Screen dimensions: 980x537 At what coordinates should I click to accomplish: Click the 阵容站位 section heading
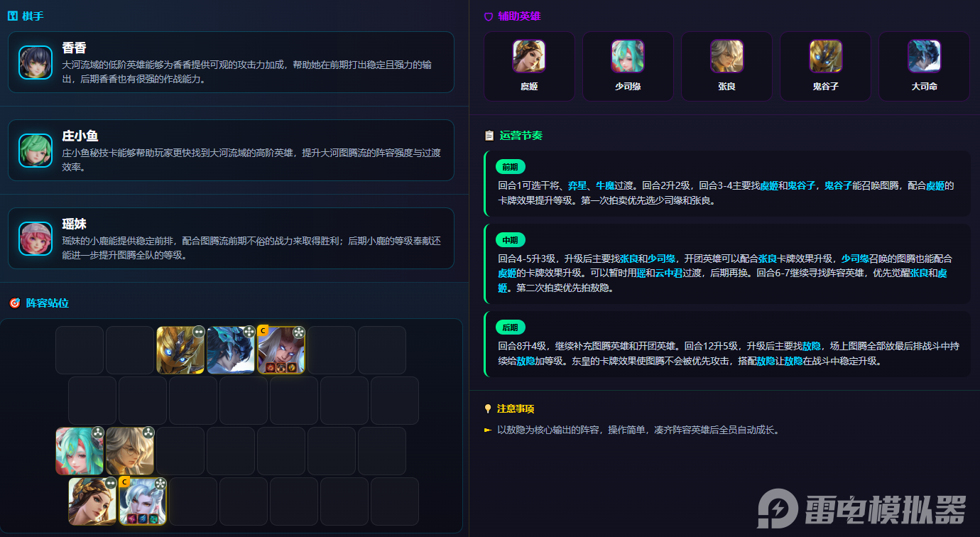coord(48,303)
